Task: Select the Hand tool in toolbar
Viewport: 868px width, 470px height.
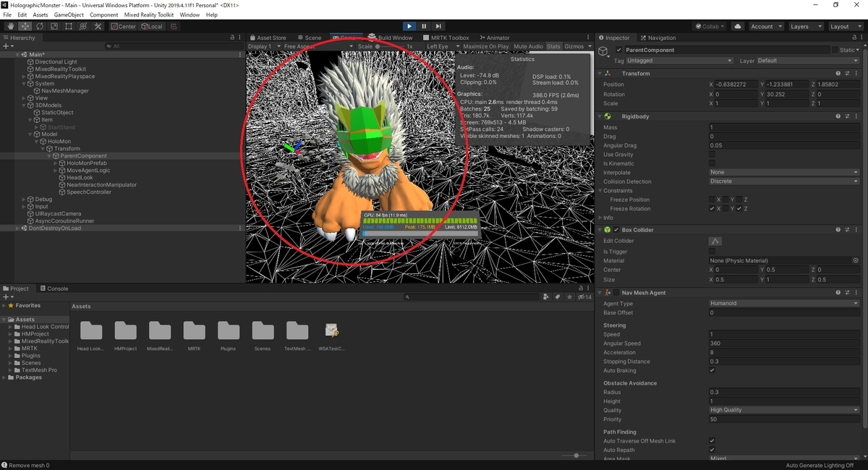Action: pos(11,26)
